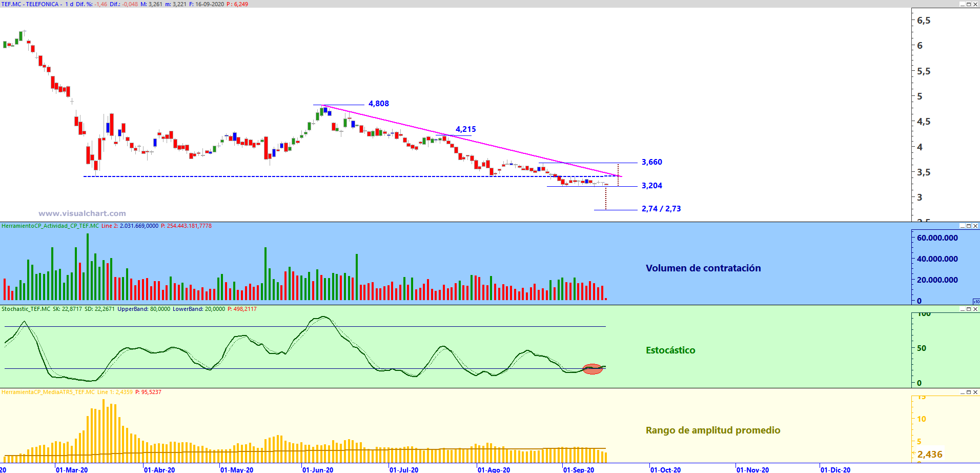This screenshot has width=980, height=473.
Task: Click the 'Dif. %: -1,46' value
Action: (x=92, y=4)
